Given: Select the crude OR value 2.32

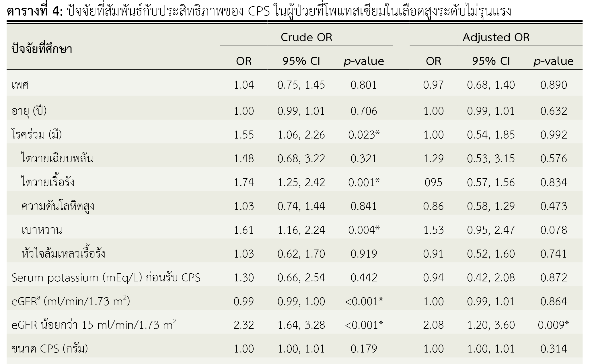Looking at the screenshot, I should point(244,325).
